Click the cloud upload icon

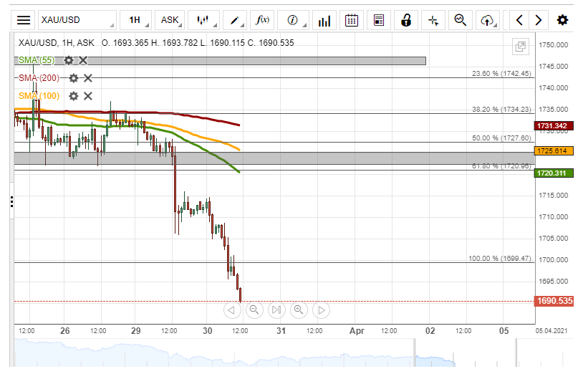488,20
